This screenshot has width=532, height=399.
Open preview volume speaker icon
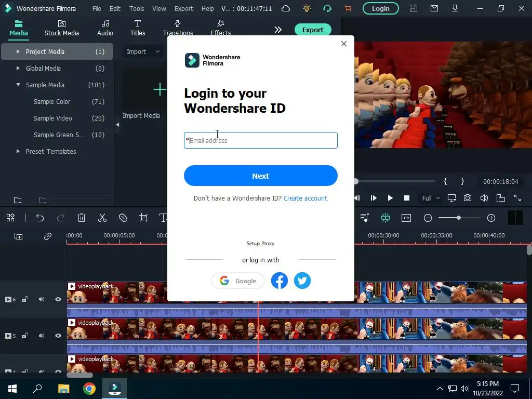(484, 198)
